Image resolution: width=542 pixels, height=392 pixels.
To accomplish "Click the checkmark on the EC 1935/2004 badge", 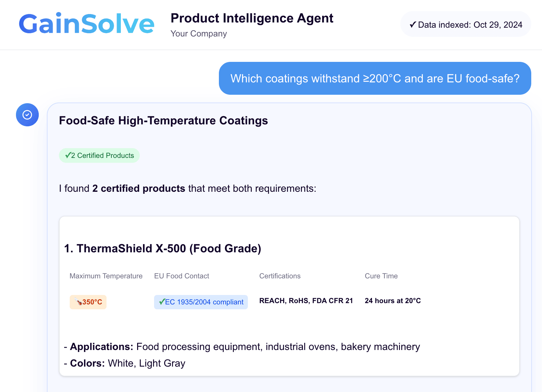I will tap(162, 302).
